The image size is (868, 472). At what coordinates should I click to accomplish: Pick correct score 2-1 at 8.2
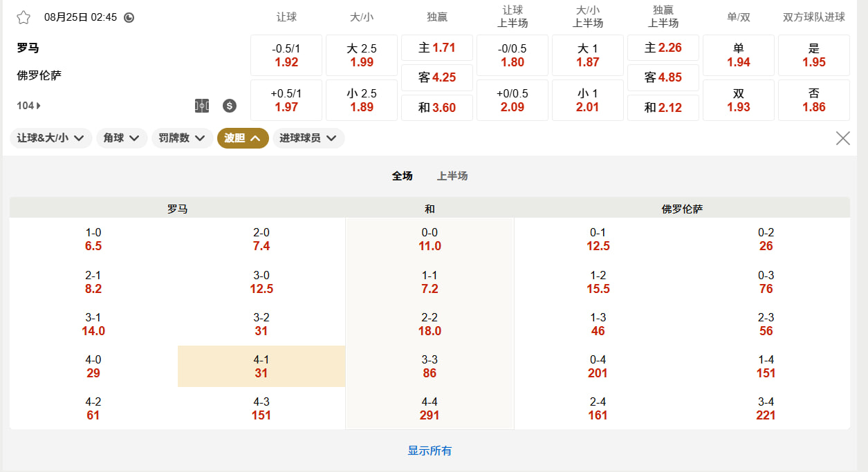pos(93,282)
